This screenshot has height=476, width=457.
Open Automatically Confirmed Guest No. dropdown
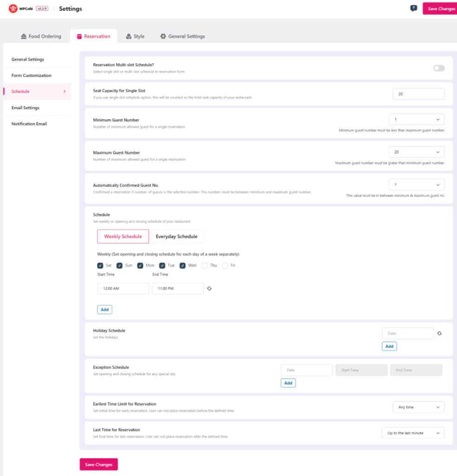click(x=416, y=185)
